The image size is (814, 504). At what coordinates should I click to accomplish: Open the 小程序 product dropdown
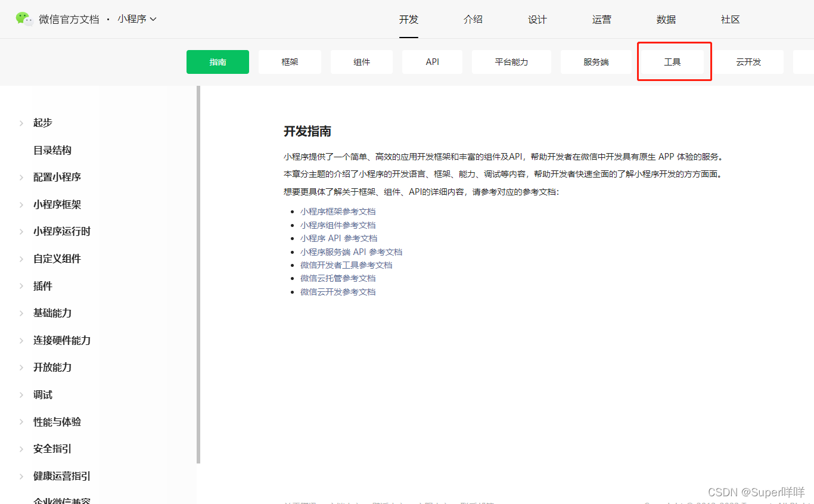coord(137,19)
